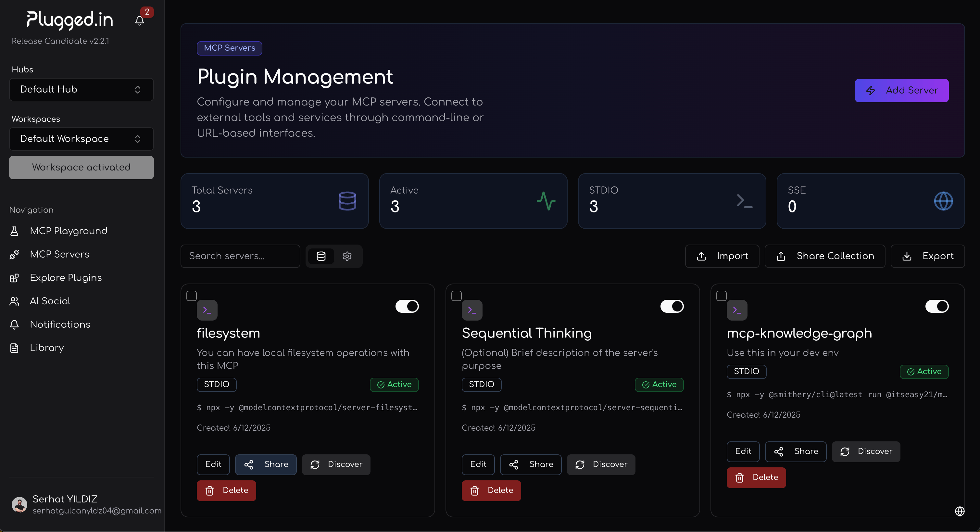Screen dimensions: 980x532
Task: Click the document icon next to Library
Action: tap(15, 348)
